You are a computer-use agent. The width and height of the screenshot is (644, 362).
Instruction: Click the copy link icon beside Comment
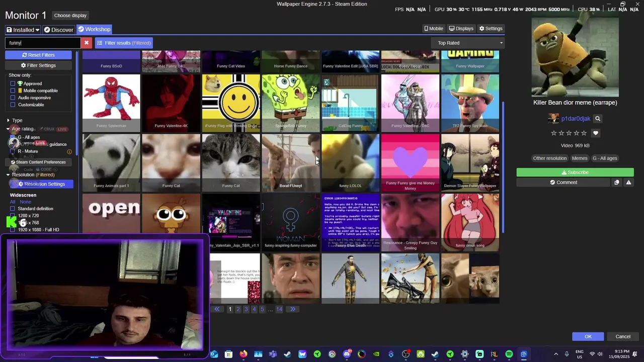[617, 182]
